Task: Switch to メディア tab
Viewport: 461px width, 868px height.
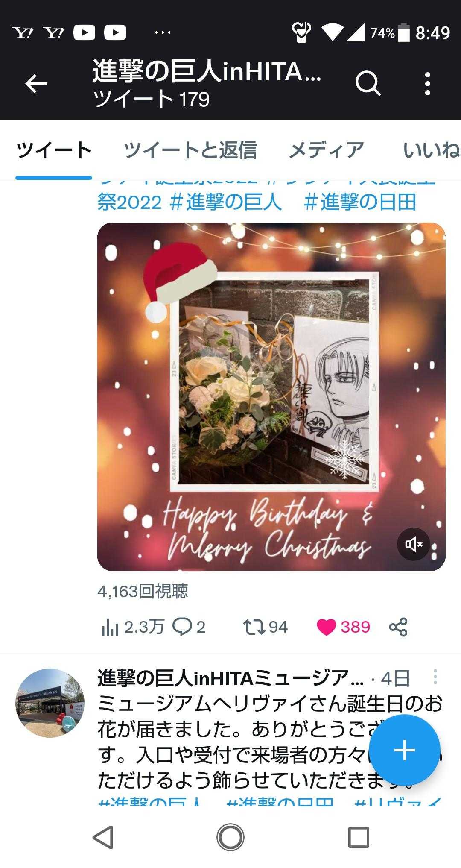Action: click(x=327, y=150)
